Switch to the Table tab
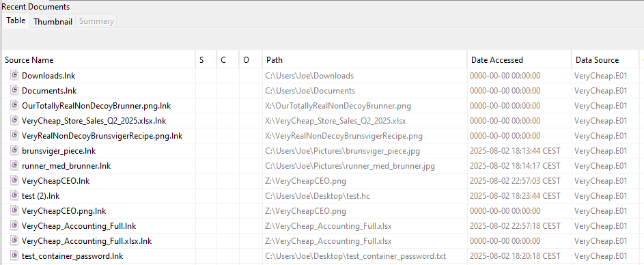The height and width of the screenshot is (265, 644). [16, 20]
